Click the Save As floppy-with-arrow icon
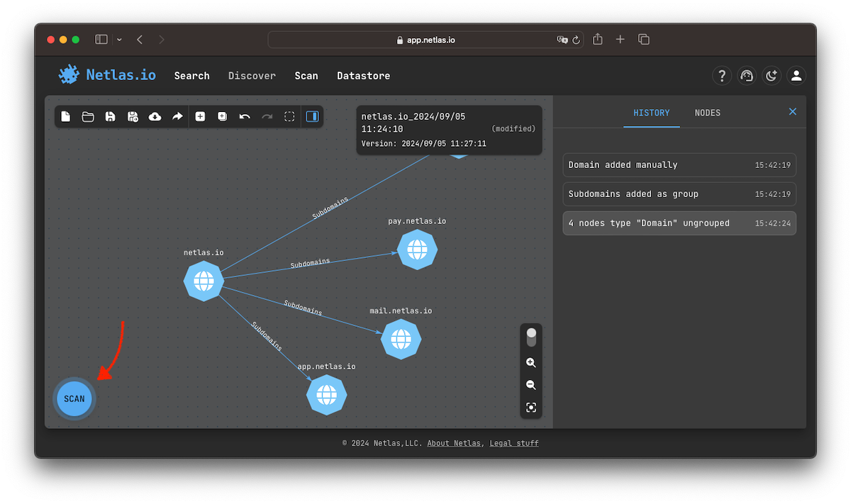The width and height of the screenshot is (851, 504). (x=133, y=116)
